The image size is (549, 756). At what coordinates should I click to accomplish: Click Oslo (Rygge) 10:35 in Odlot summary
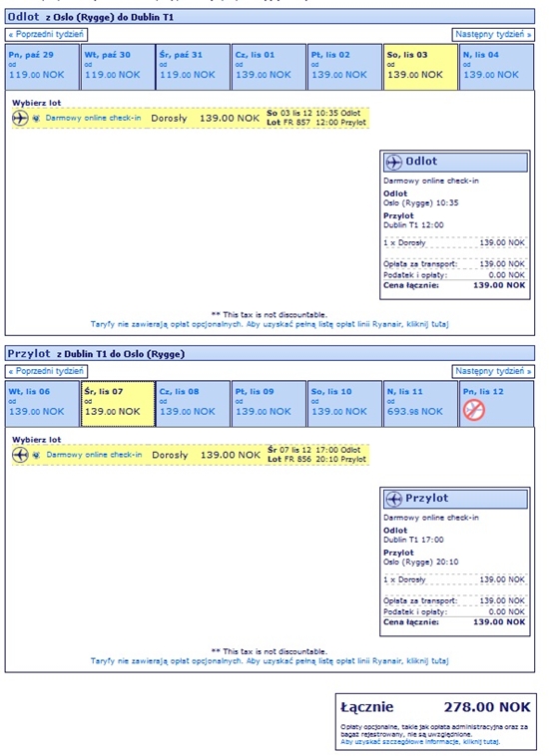click(420, 203)
